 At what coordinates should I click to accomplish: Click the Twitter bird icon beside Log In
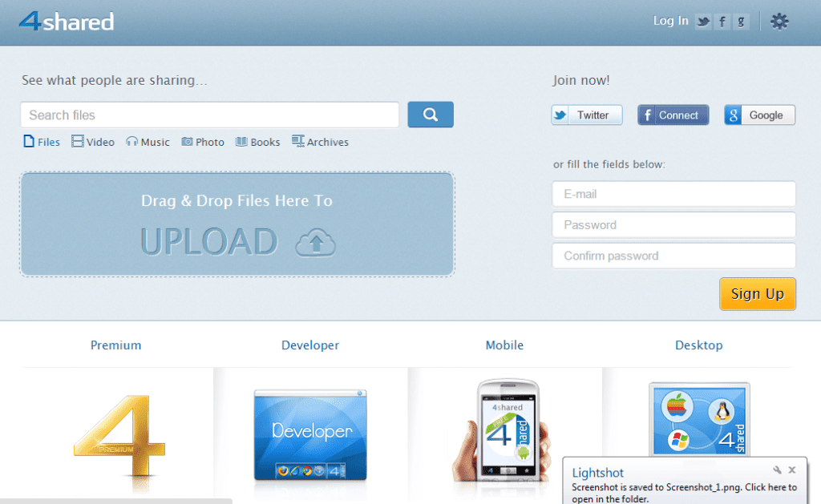(703, 22)
